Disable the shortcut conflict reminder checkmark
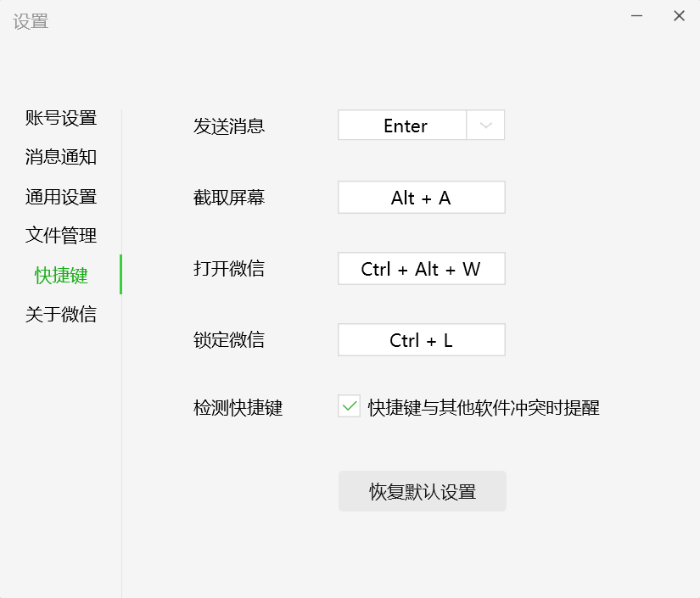The width and height of the screenshot is (700, 598). (x=348, y=406)
